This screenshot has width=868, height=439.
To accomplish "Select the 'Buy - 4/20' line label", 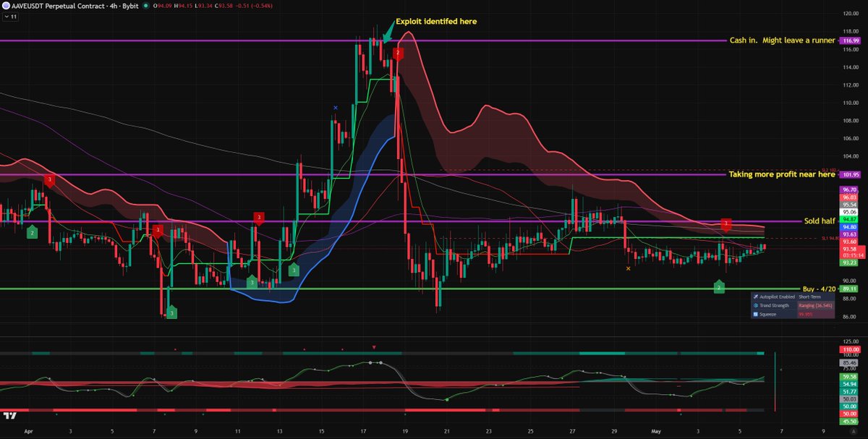I will point(820,289).
